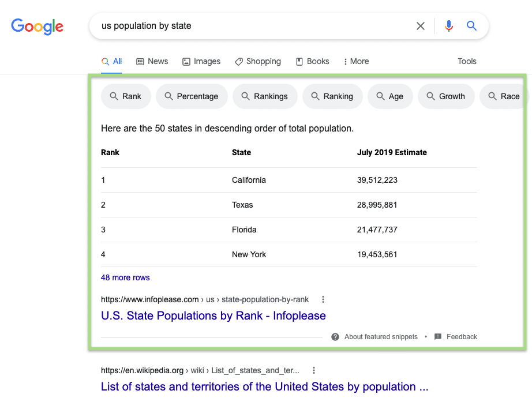Open the More menu

coord(356,61)
